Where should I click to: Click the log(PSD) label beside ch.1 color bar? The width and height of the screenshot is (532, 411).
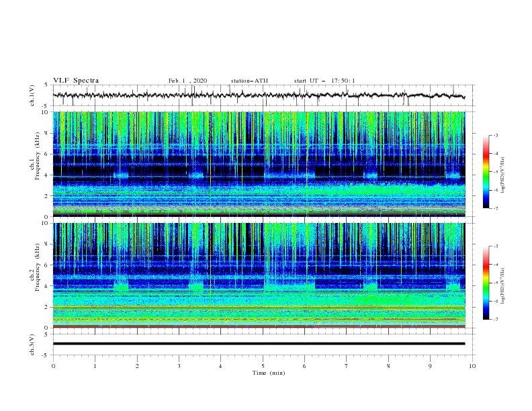(502, 175)
